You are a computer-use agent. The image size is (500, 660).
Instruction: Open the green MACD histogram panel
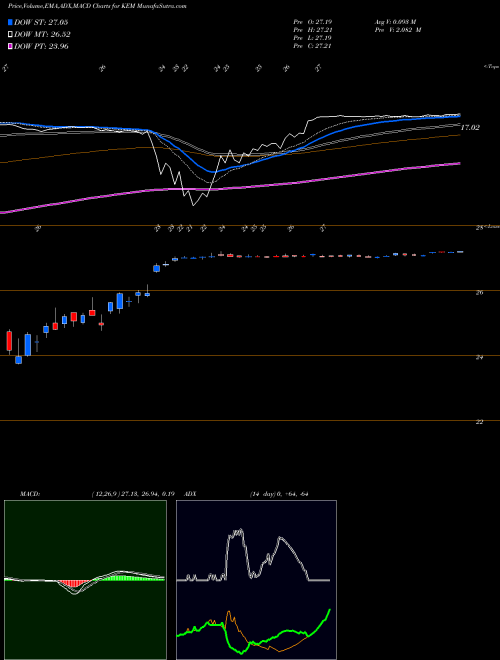[85, 580]
